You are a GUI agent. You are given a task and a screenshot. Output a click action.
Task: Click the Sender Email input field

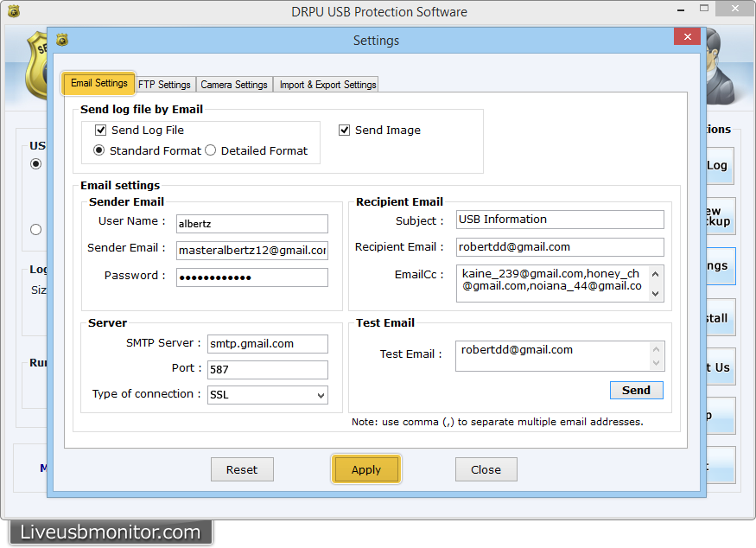(252, 251)
